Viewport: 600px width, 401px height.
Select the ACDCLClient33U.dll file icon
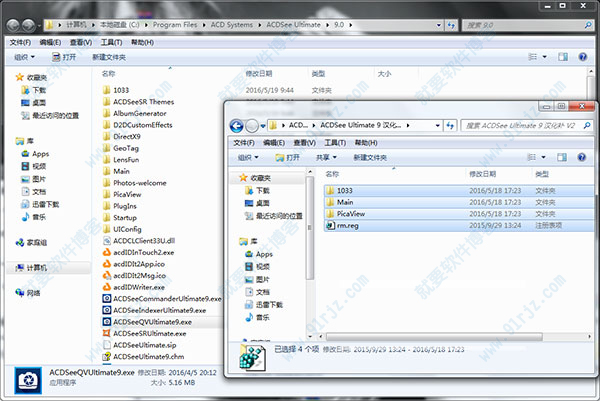pyautogui.click(x=106, y=242)
